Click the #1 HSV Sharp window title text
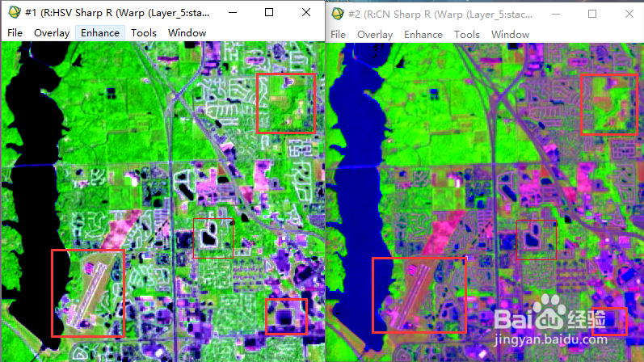This screenshot has height=362, width=644. click(x=117, y=13)
